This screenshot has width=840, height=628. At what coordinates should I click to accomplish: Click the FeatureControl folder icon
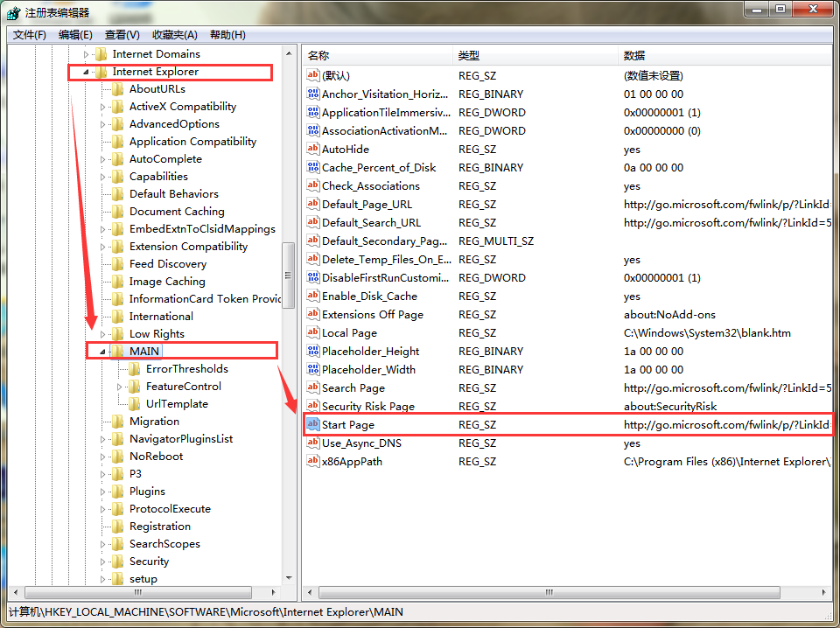[x=135, y=387]
